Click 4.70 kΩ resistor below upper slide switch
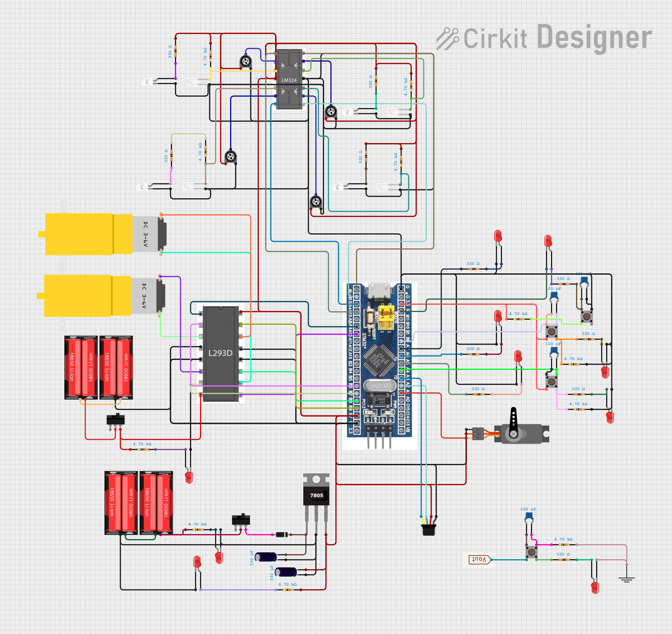672x634 pixels. (143, 450)
